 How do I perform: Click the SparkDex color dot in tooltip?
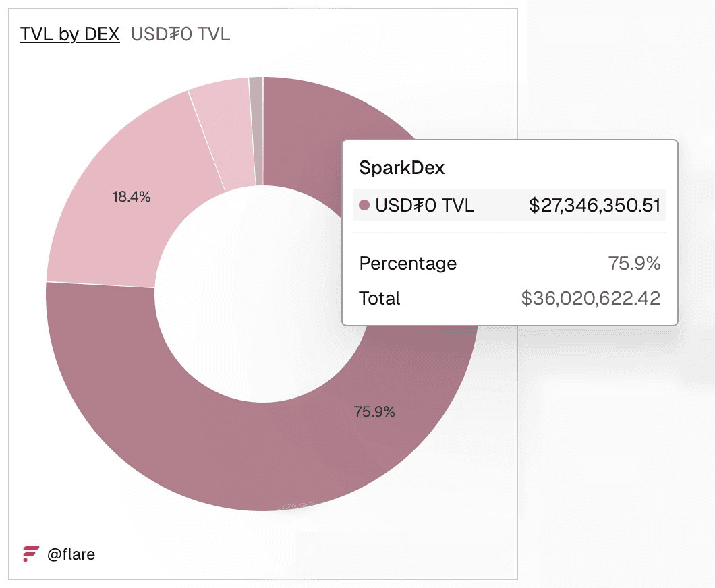pyautogui.click(x=365, y=205)
